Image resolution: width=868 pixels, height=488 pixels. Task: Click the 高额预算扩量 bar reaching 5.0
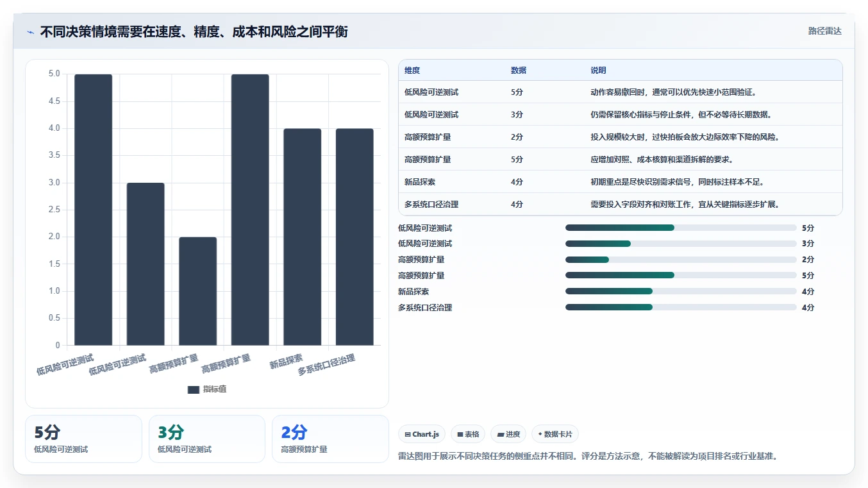250,210
